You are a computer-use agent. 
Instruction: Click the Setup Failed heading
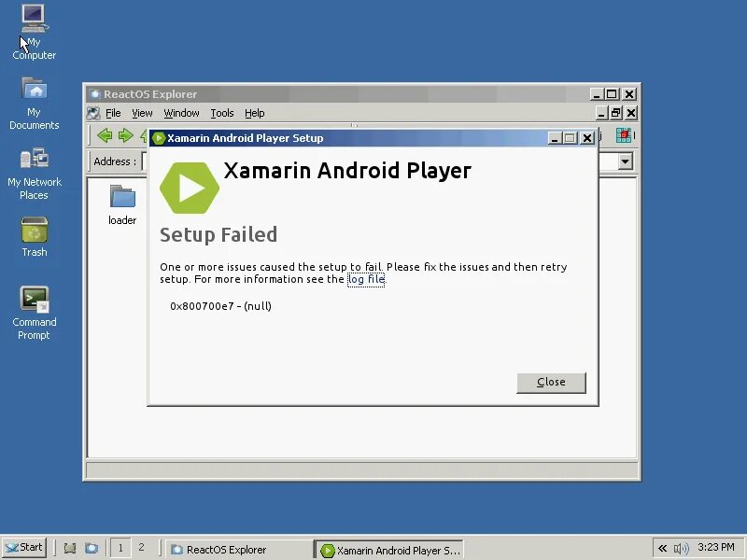(218, 235)
